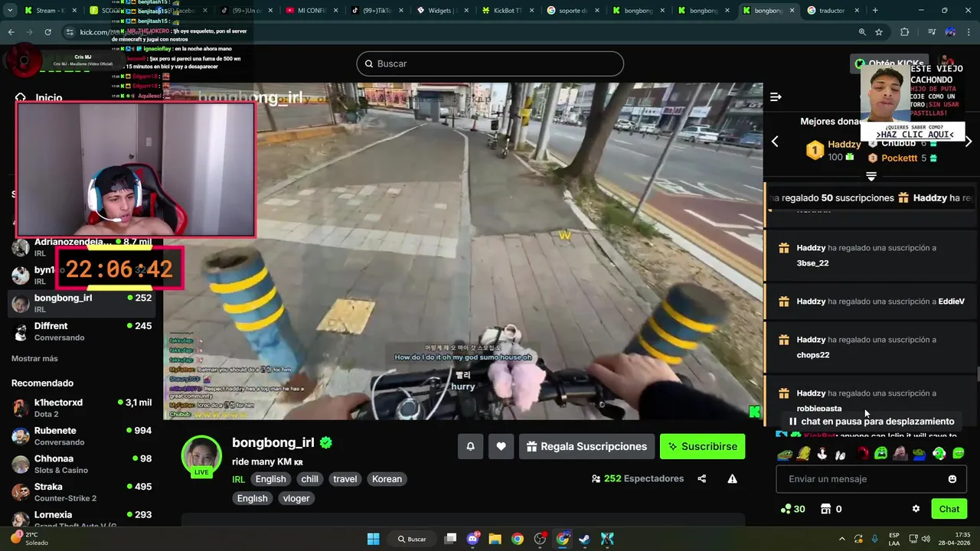Open Steam from the taskbar
The height and width of the screenshot is (551, 980).
tap(585, 539)
